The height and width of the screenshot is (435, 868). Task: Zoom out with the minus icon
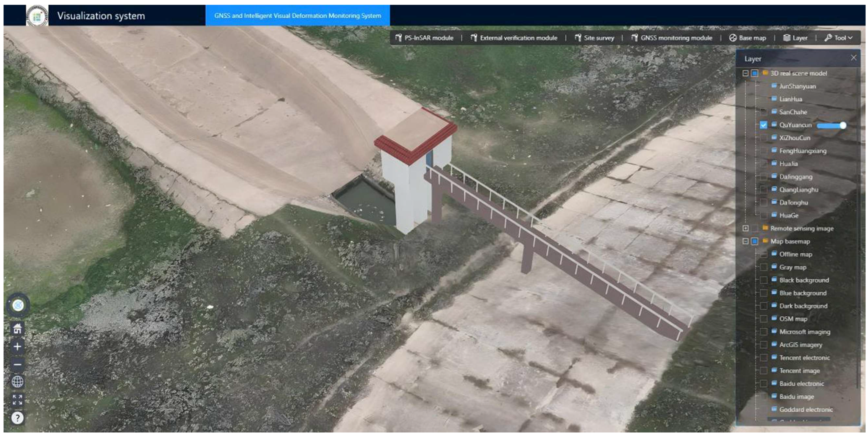tap(18, 364)
